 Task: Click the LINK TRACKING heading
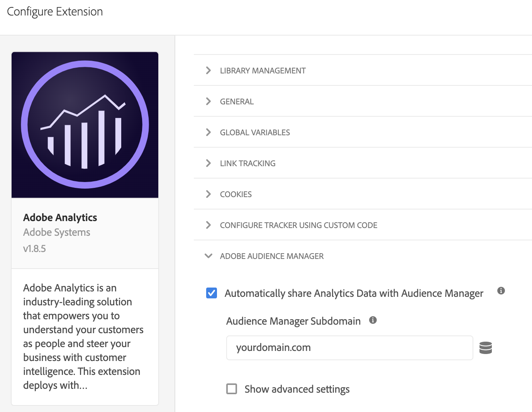(247, 163)
